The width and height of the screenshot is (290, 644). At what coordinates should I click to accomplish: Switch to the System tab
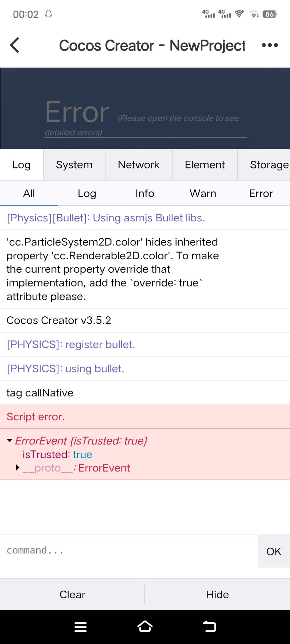pyautogui.click(x=74, y=165)
